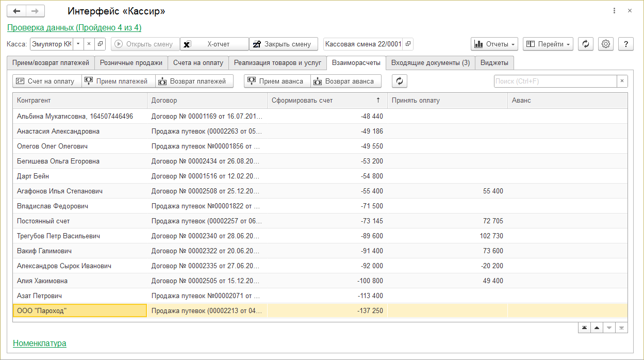The height and width of the screenshot is (360, 644).
Task: Open settings via the gear icon
Action: coord(606,44)
